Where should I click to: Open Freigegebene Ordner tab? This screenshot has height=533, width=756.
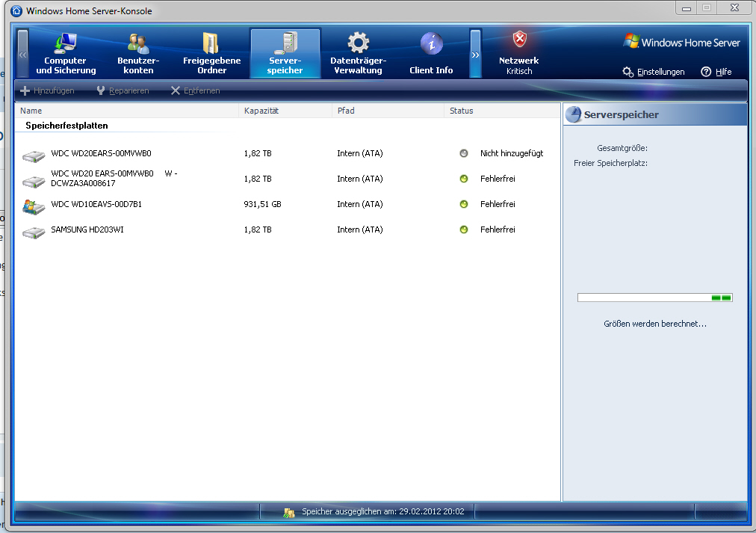(211, 53)
